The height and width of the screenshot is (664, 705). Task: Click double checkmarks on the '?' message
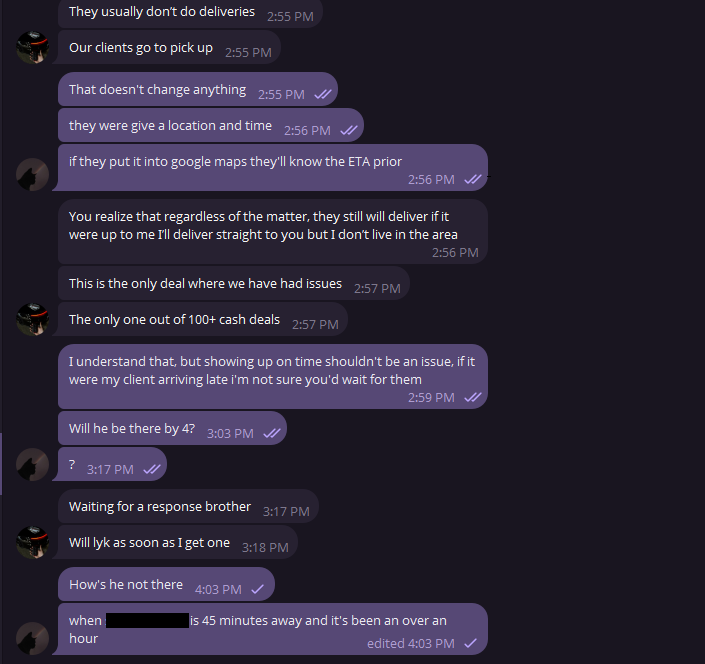click(x=152, y=469)
